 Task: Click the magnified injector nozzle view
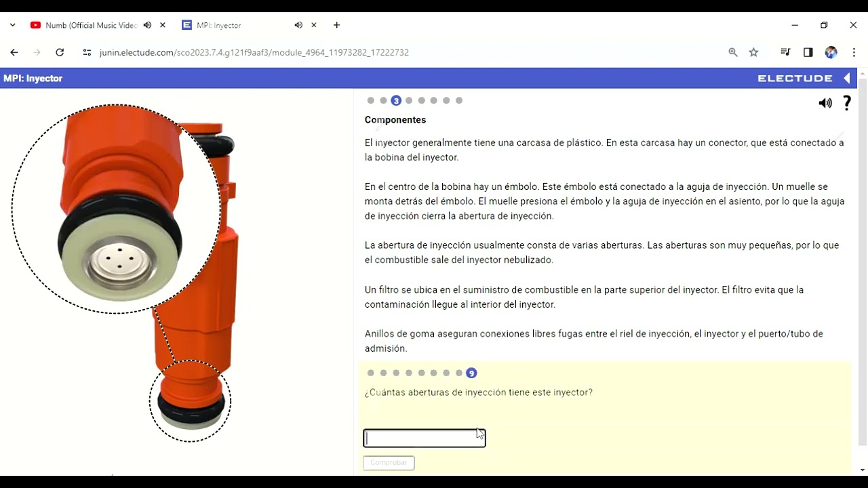pyautogui.click(x=117, y=209)
